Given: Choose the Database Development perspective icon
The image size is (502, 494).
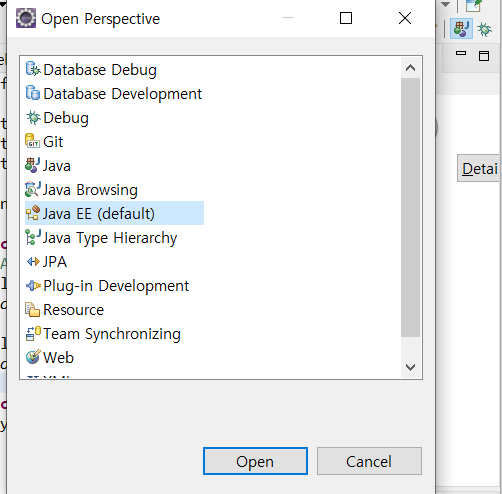Looking at the screenshot, I should click(33, 93).
